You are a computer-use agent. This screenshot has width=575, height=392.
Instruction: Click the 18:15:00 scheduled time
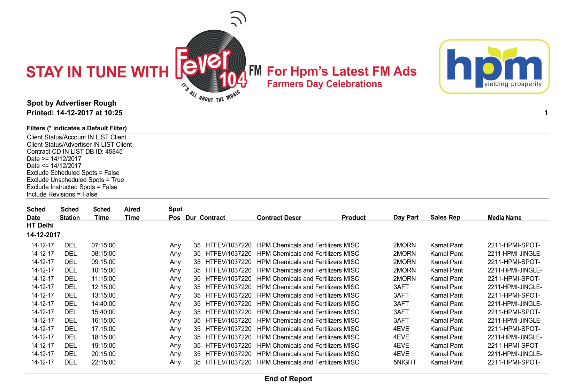tap(103, 337)
